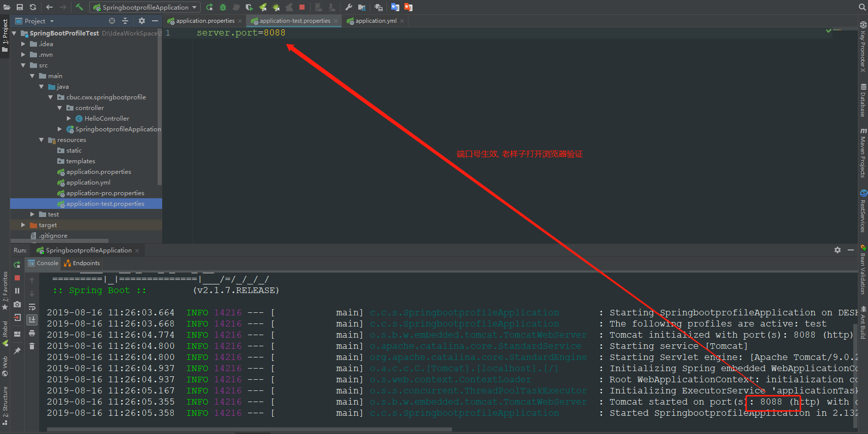Click the Save All toolbar icon

20,7
